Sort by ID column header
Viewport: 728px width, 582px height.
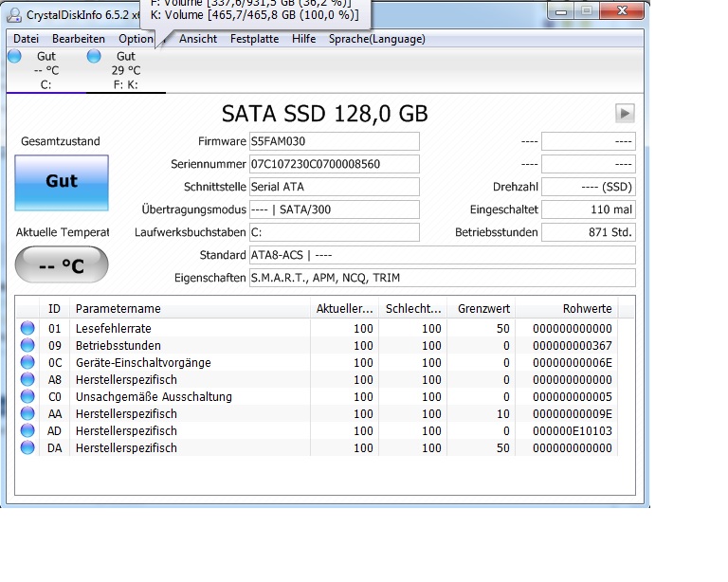pos(54,309)
